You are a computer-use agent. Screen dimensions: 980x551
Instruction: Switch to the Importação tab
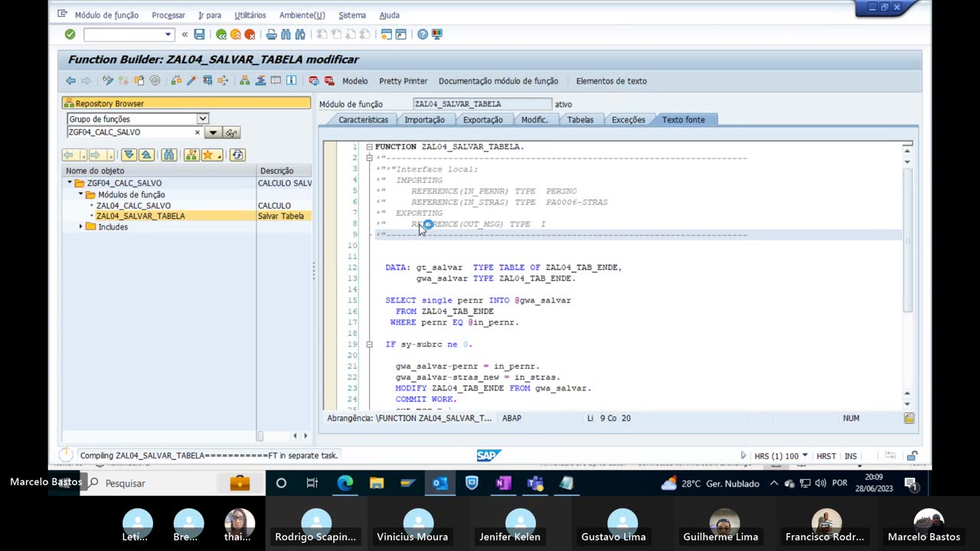(x=424, y=119)
